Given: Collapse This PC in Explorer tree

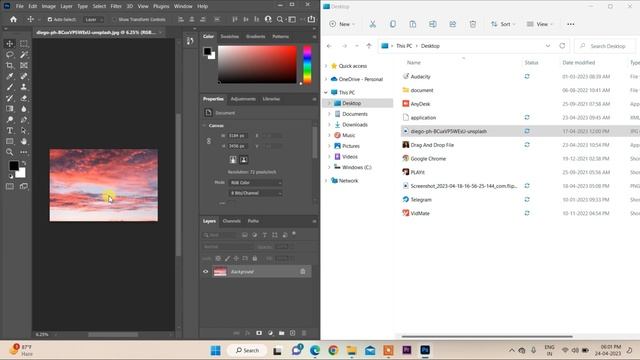Looking at the screenshot, I should coord(326,92).
